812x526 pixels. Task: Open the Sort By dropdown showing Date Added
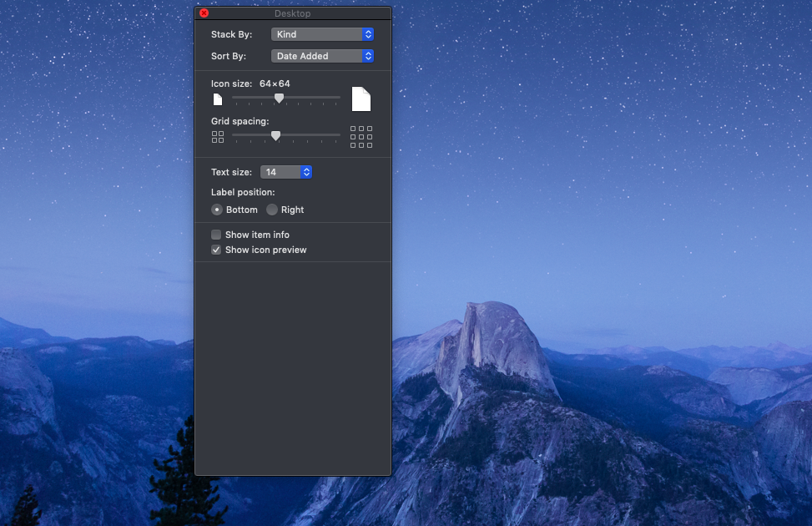pos(322,56)
